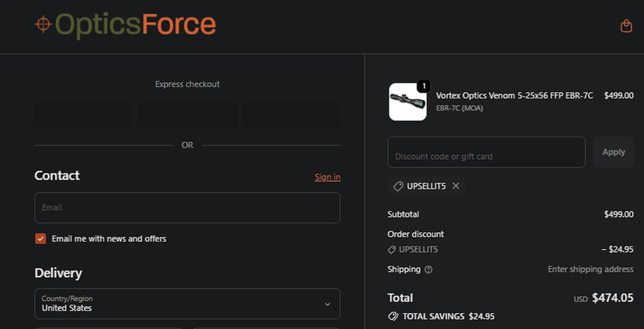Focus the Email input field

point(187,207)
